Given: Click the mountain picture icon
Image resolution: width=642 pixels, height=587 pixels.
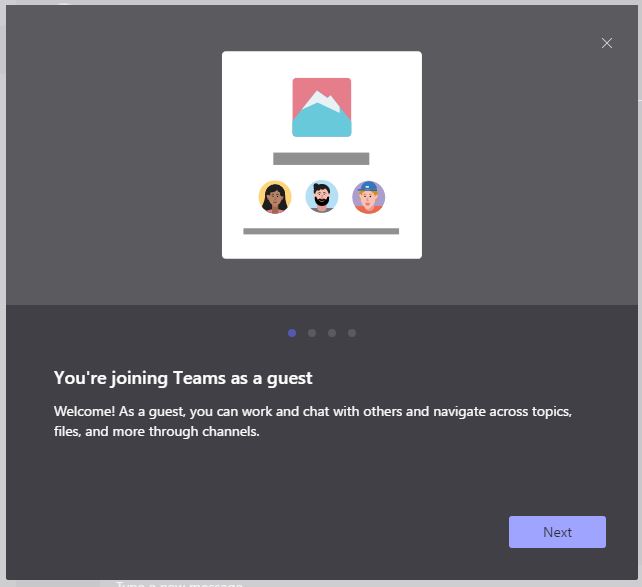Looking at the screenshot, I should click(x=321, y=107).
